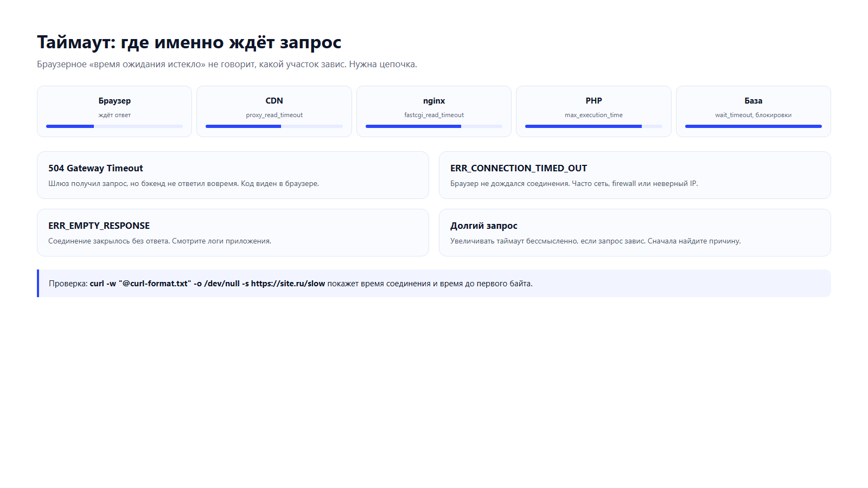Image resolution: width=868 pixels, height=488 pixels.
Task: Click the 'proxy_read_timeout' text
Action: click(x=274, y=115)
